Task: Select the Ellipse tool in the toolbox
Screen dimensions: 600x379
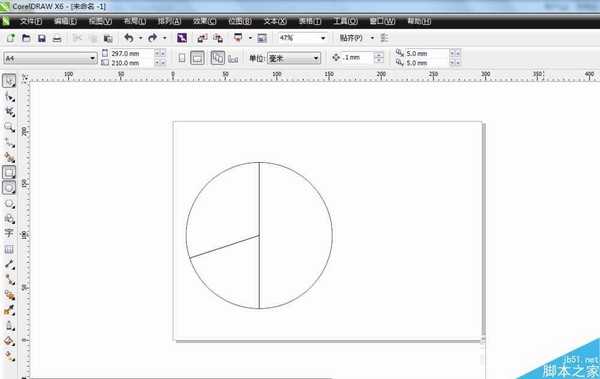Action: pos(9,188)
